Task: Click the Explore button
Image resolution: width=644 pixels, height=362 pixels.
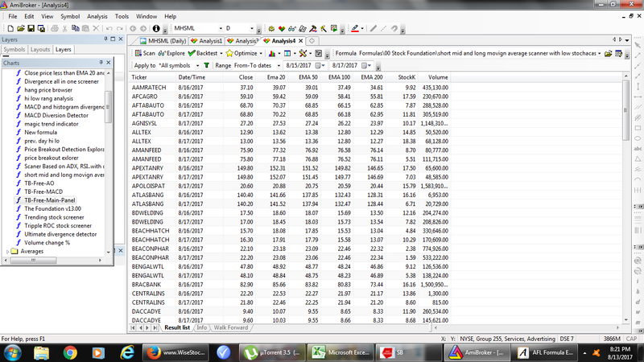Action: click(171, 53)
